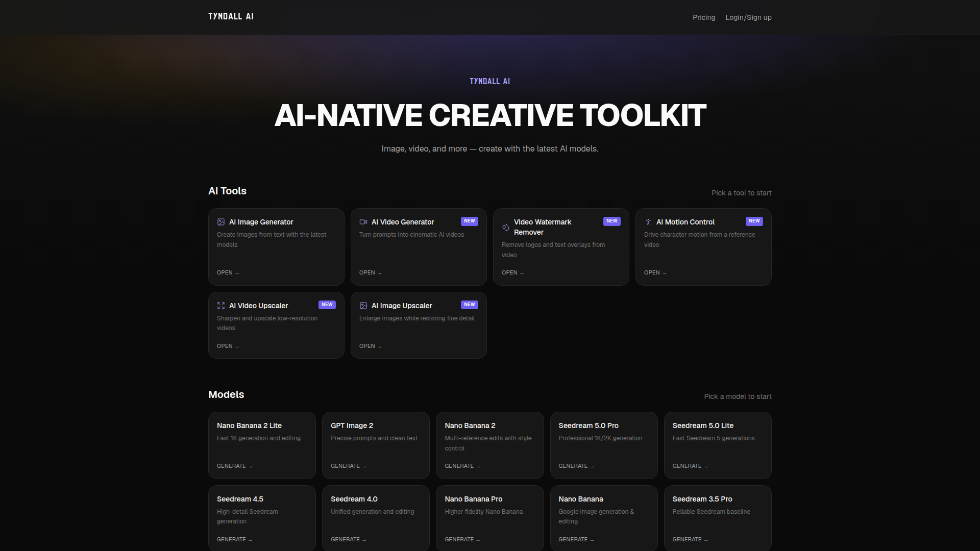Click GENERATE under Seedream 5.0 Lite
Viewport: 980px width, 551px height.
tap(690, 466)
